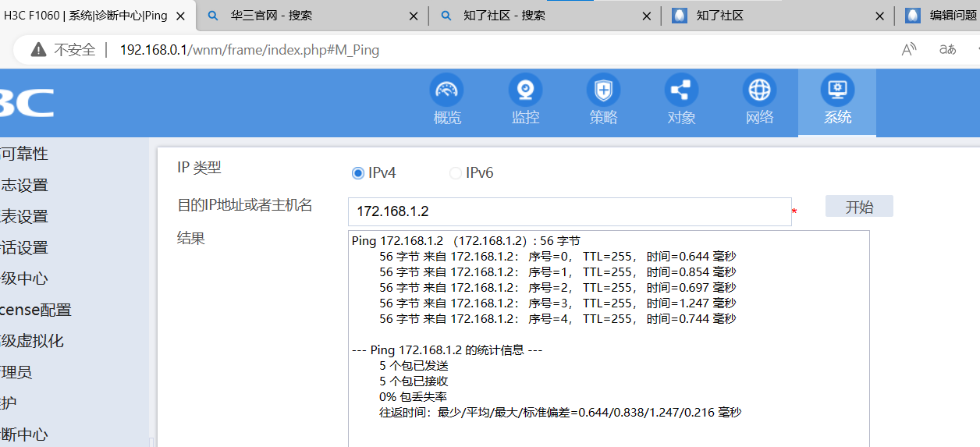This screenshot has width=980, height=447.
Task: Click the 5 个包已发送 line
Action: (414, 365)
